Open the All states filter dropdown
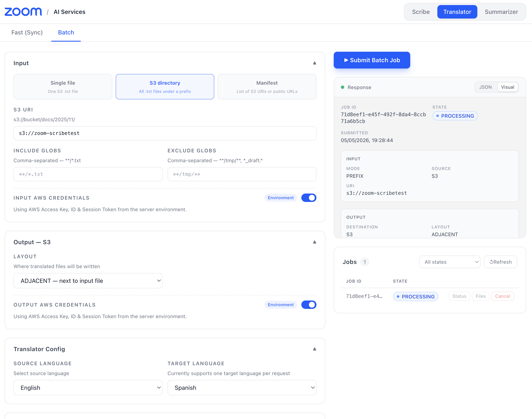Screen dimensions: 532x419 click(x=450, y=262)
